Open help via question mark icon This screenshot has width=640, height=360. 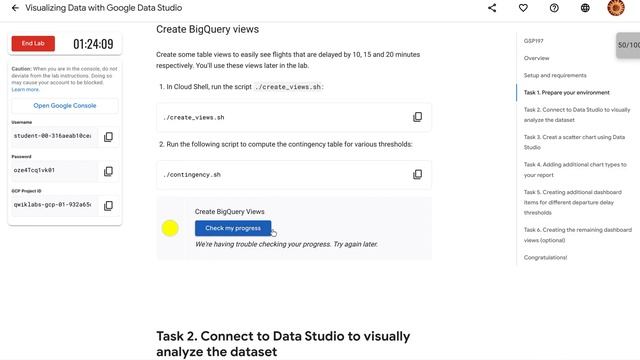[x=554, y=8]
